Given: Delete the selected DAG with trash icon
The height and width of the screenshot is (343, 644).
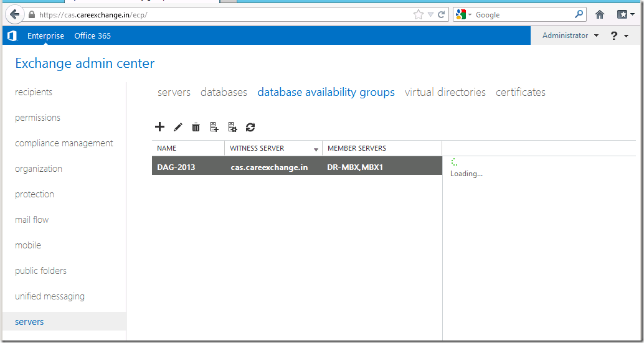Looking at the screenshot, I should 196,127.
